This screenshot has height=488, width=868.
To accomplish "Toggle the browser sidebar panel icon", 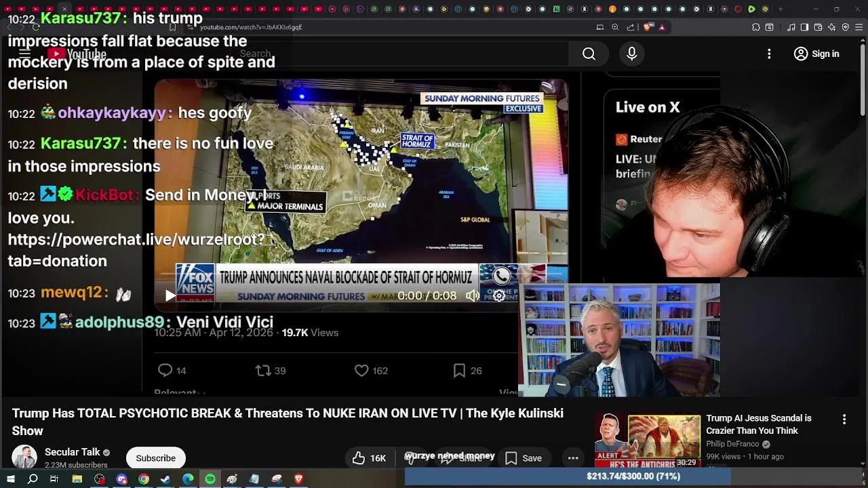I will (x=804, y=27).
